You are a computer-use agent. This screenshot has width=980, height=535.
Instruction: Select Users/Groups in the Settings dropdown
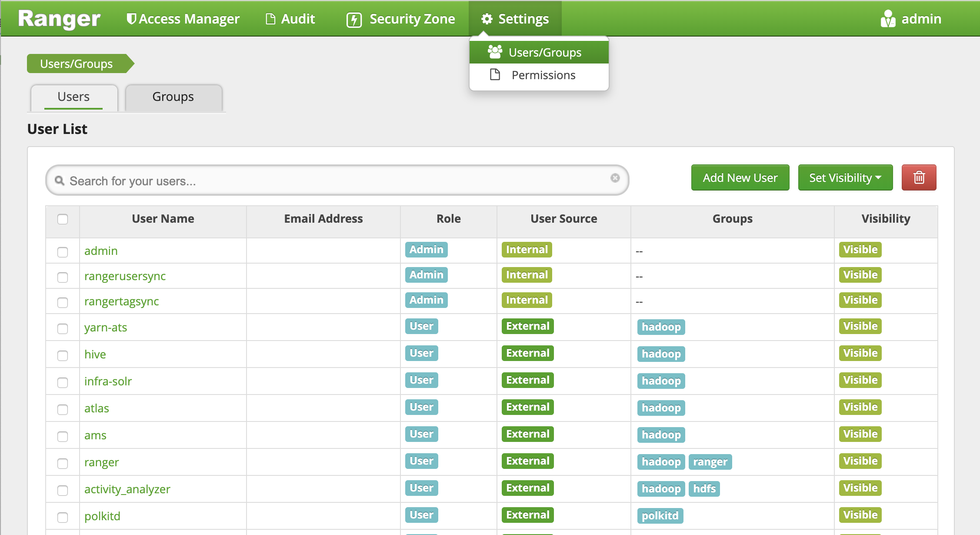tap(539, 52)
